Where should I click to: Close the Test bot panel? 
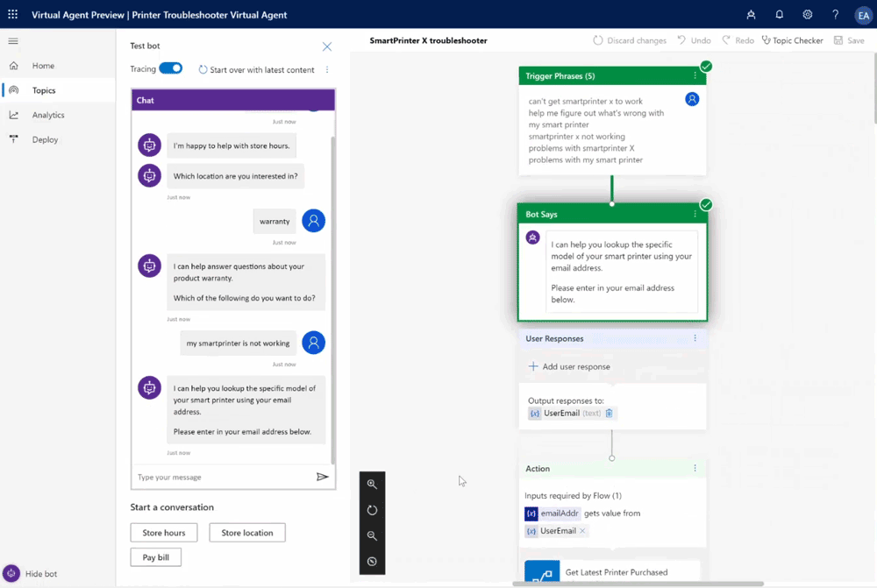327,46
